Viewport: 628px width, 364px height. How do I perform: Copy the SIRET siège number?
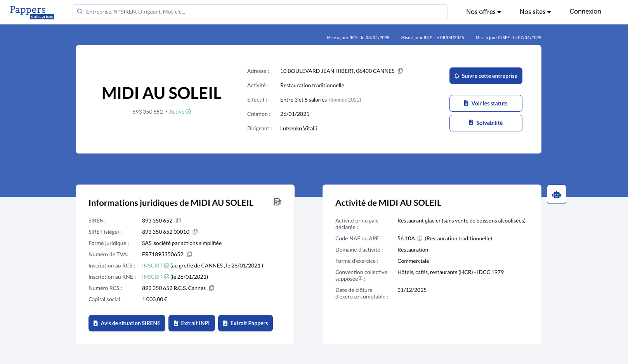[195, 232]
